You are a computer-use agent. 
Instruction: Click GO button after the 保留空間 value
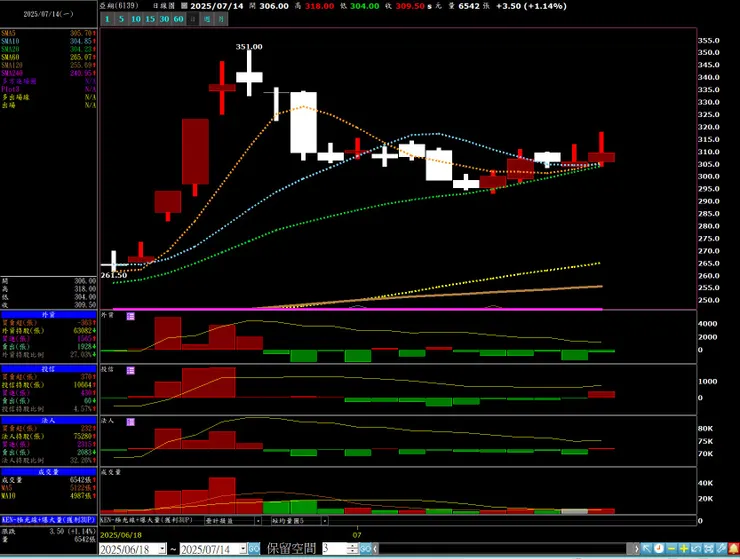click(365, 549)
